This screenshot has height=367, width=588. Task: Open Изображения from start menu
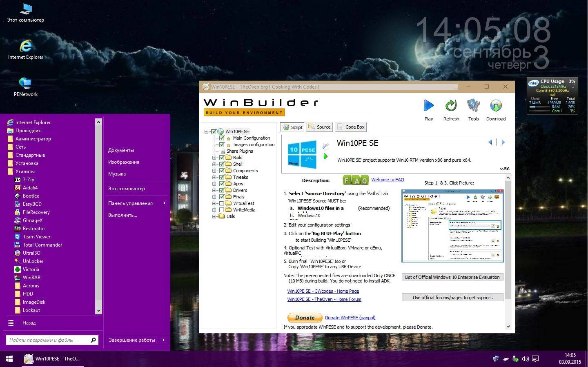124,162
